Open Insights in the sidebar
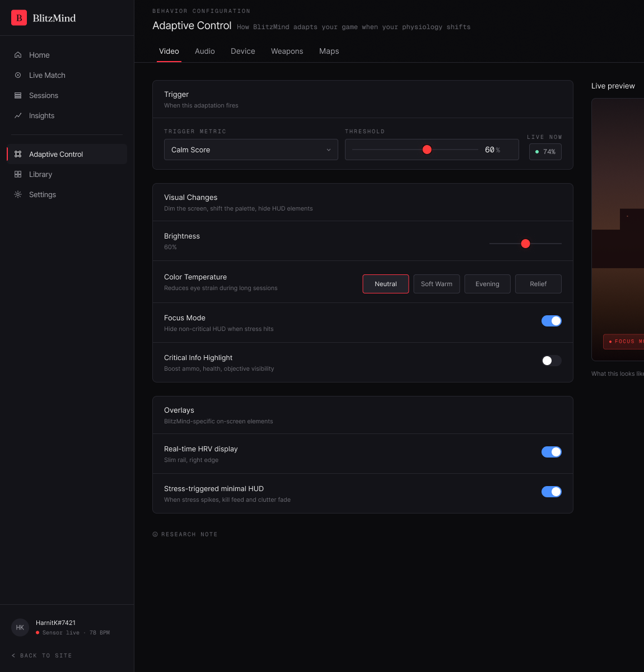This screenshot has height=672, width=644. (67, 115)
